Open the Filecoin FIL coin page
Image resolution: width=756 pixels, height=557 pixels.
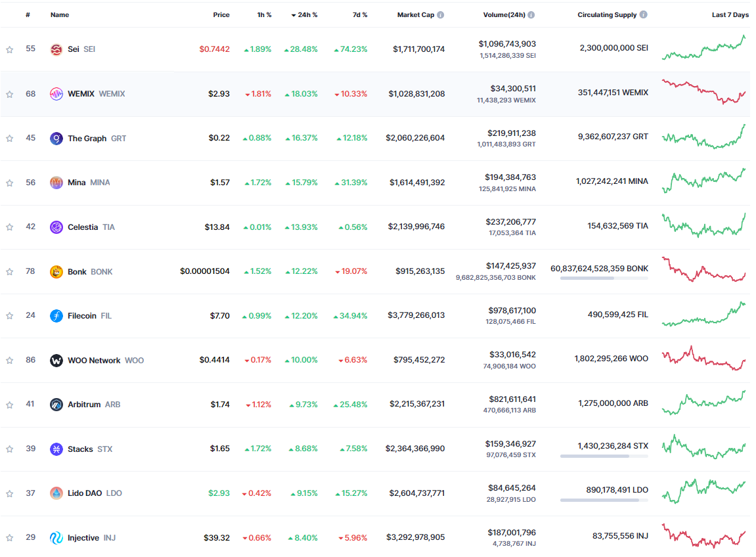[x=90, y=316]
